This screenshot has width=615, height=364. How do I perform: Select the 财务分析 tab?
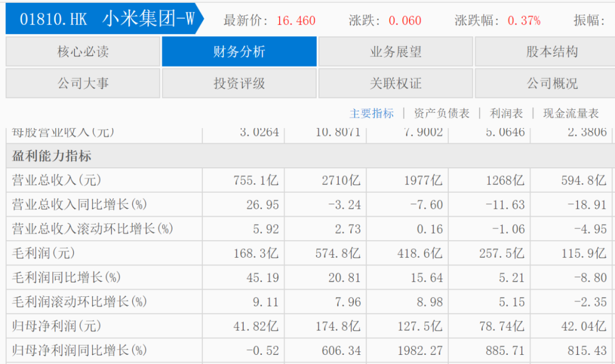point(239,51)
